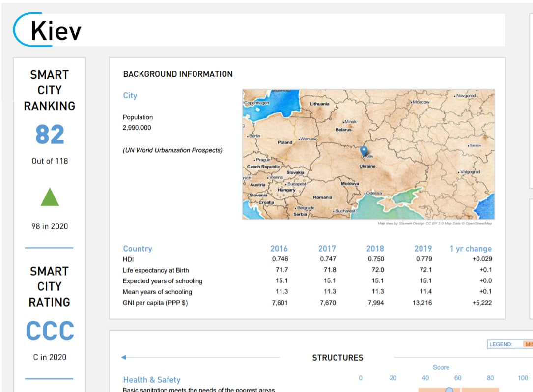Click the MIN orange legend swatch
This screenshot has width=533, height=392.
pyautogui.click(x=528, y=344)
